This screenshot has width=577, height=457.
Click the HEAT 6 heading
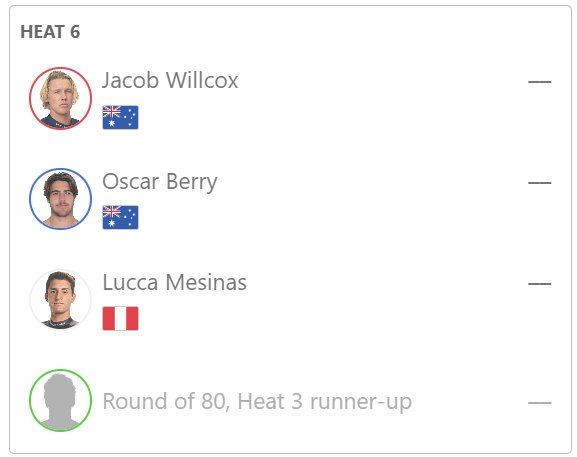[50, 32]
